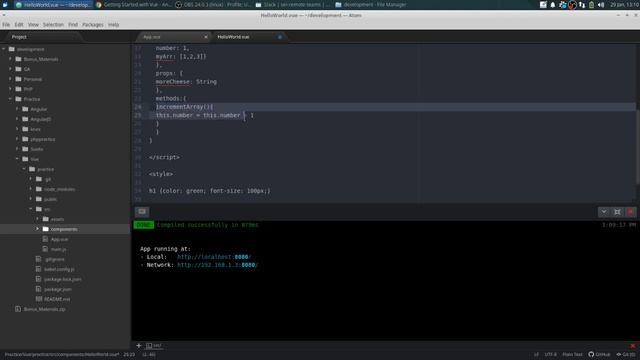The image size is (640, 360).
Task: Expand the Personal folder
Action: 11,79
